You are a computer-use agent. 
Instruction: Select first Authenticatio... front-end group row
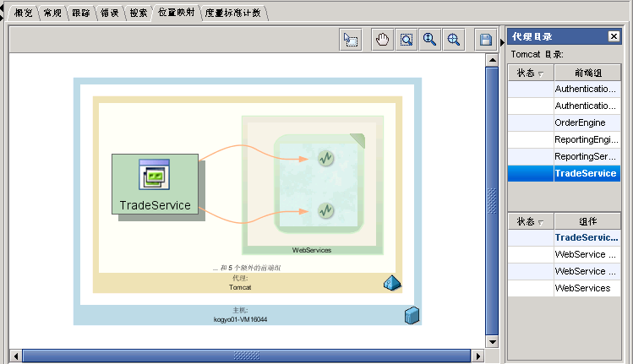pos(564,89)
